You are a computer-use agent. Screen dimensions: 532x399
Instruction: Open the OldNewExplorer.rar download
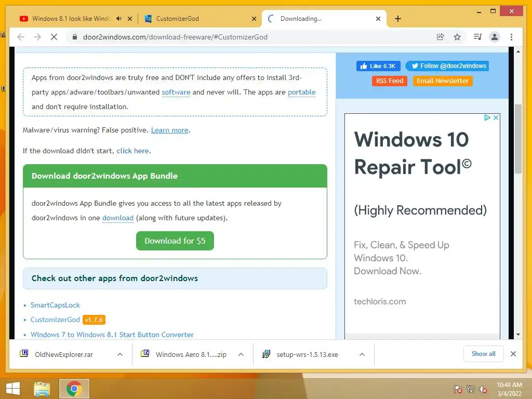[64, 354]
